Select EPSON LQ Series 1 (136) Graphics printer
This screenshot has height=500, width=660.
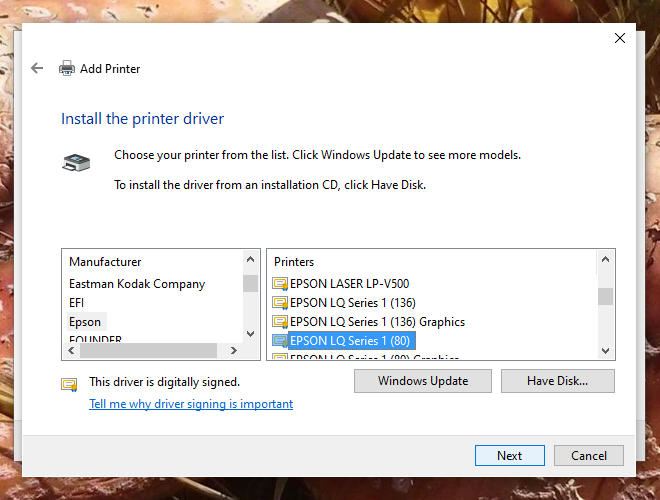(377, 322)
